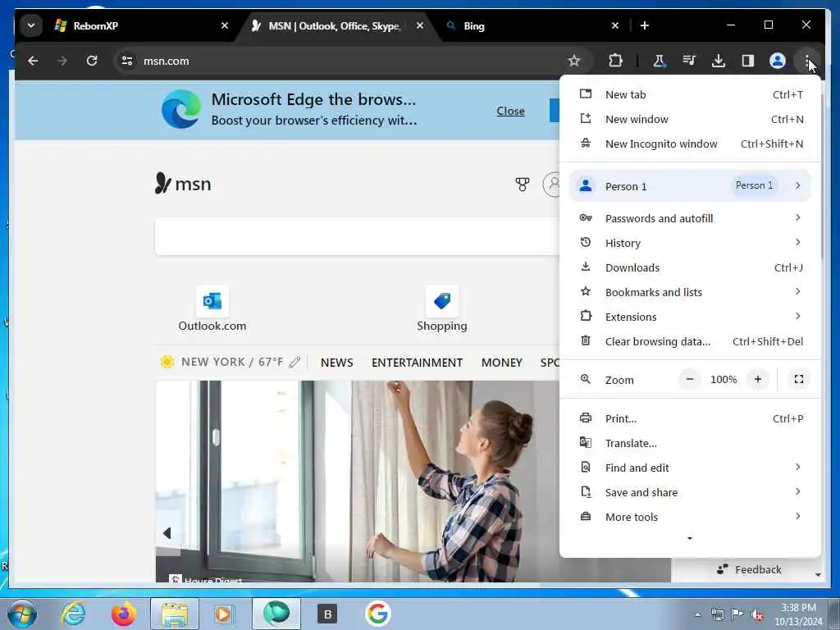
Task: Expand Find and edit submenu
Action: pos(690,468)
